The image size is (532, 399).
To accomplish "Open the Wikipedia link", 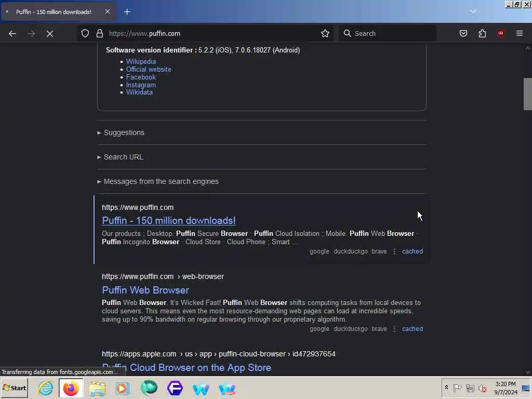I will tap(141, 61).
